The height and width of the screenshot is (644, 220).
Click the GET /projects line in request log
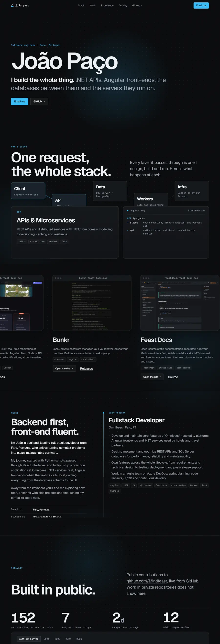(x=136, y=218)
